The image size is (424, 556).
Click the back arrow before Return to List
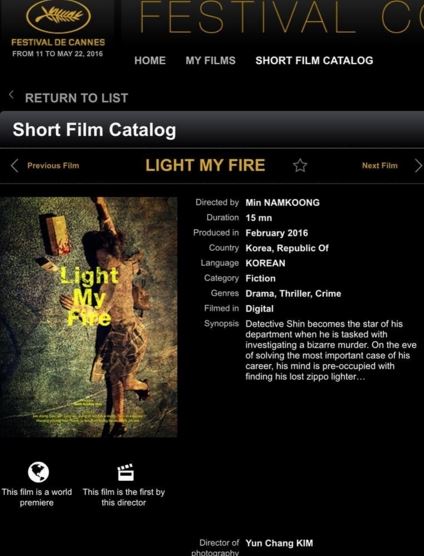click(x=11, y=95)
